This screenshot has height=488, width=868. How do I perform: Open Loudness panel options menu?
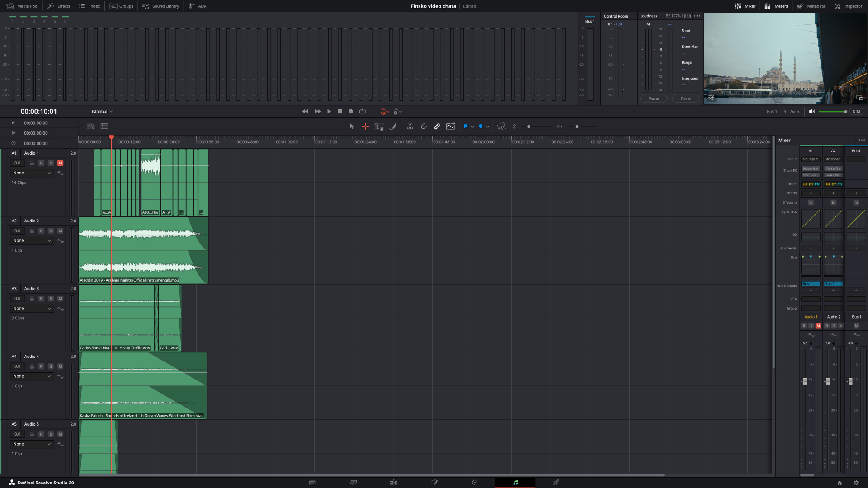[697, 16]
